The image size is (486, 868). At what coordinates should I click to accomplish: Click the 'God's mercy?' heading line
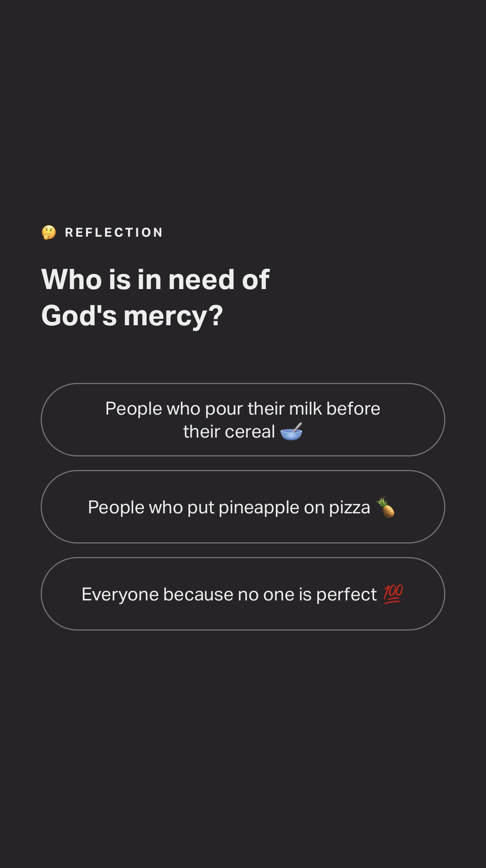point(132,315)
